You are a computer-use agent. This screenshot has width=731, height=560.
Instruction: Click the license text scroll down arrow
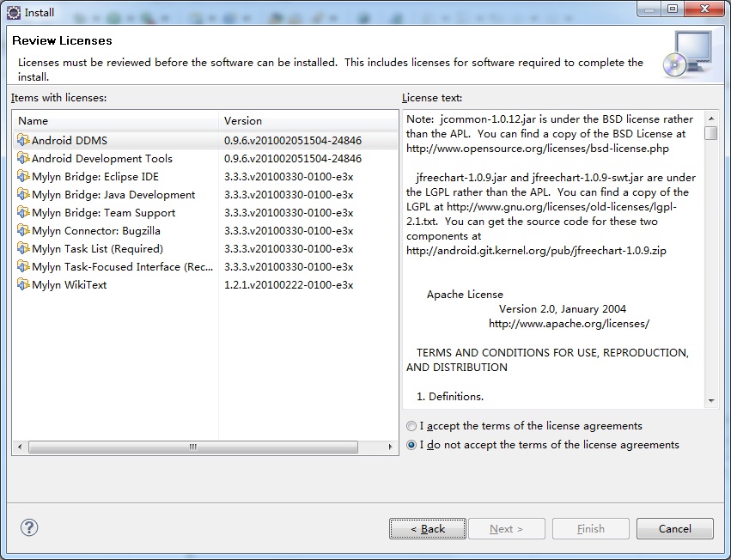[711, 400]
